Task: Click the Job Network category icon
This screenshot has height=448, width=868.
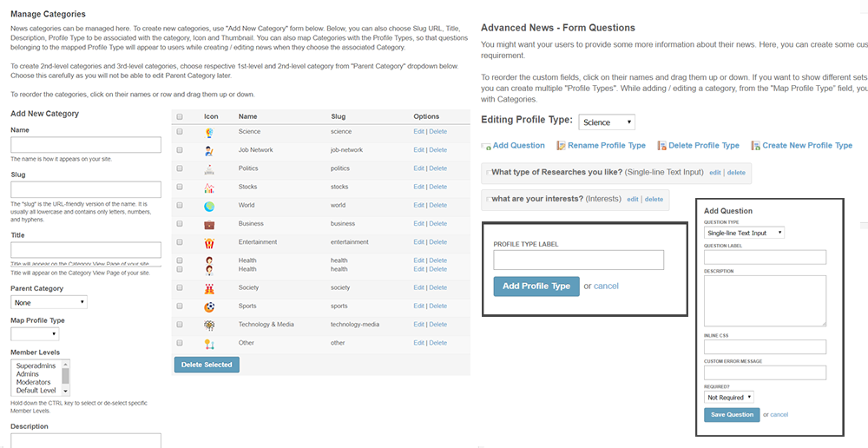Action: tap(209, 150)
